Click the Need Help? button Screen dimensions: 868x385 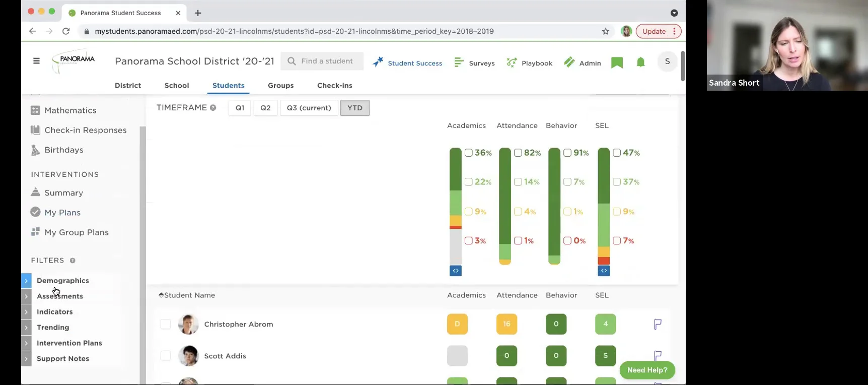647,370
